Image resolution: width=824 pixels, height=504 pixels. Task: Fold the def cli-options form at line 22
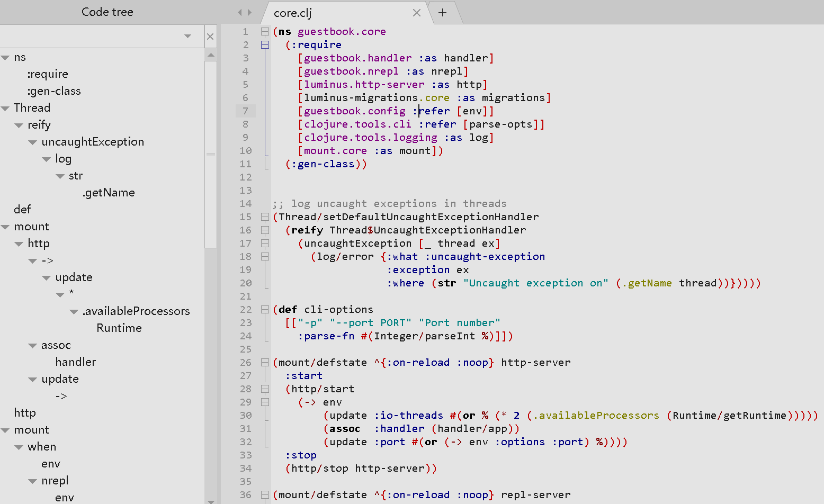pyautogui.click(x=265, y=310)
